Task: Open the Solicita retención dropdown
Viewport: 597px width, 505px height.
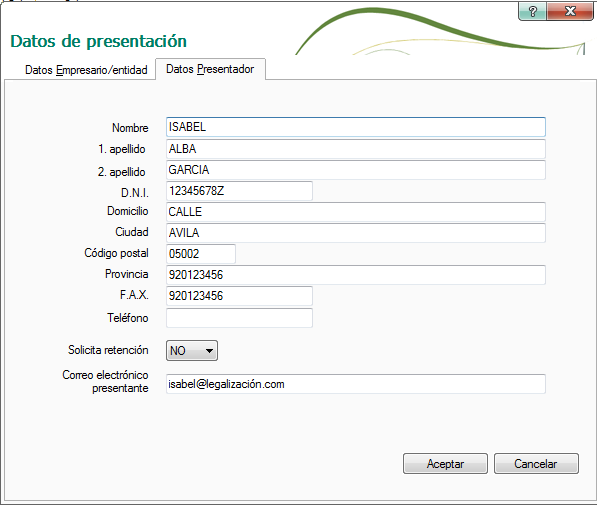Action: [192, 350]
